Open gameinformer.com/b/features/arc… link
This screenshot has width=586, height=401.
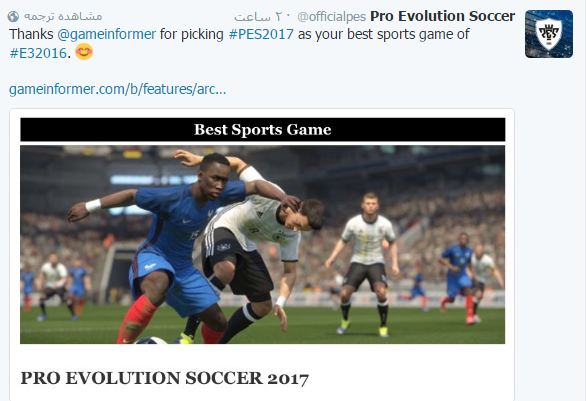[117, 89]
